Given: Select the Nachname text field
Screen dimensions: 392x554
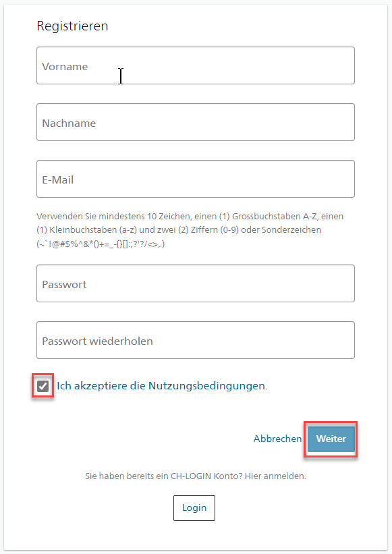Looking at the screenshot, I should tap(195, 122).
